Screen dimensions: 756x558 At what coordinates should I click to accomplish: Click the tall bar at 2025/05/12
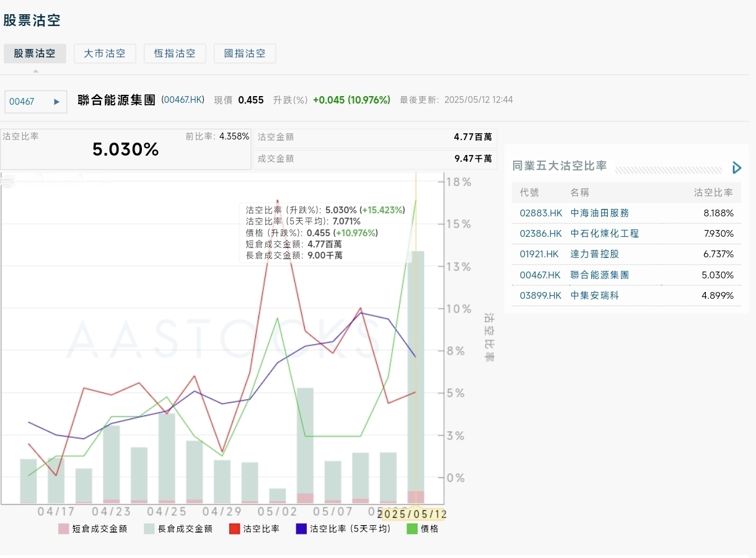[416, 372]
